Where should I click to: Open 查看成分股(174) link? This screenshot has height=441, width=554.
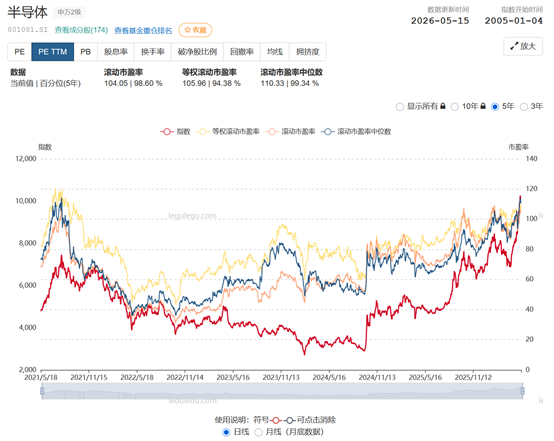tap(81, 30)
